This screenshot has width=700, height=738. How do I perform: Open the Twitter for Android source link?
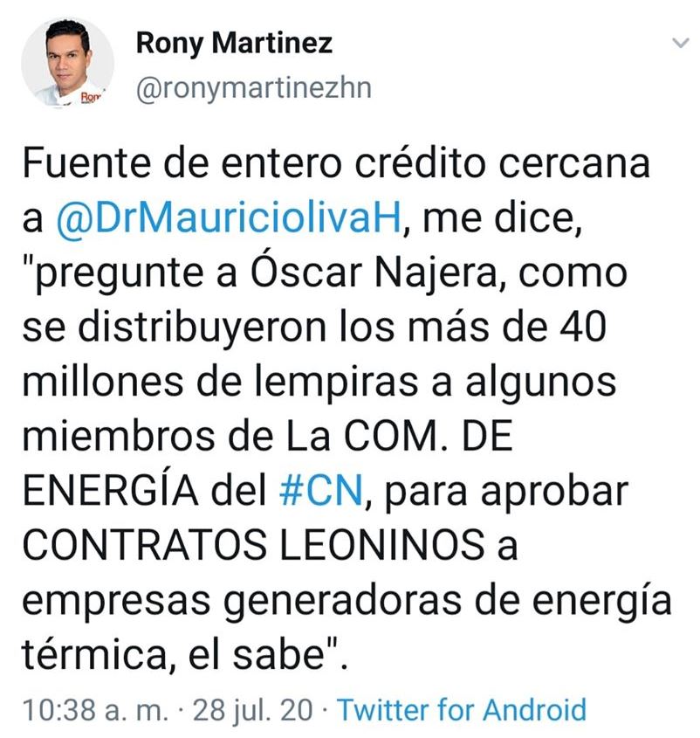462,709
